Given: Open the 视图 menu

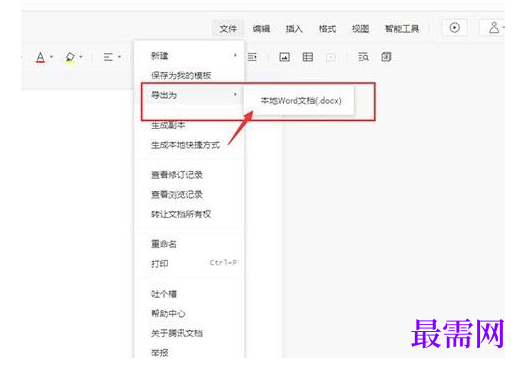Looking at the screenshot, I should point(360,29).
